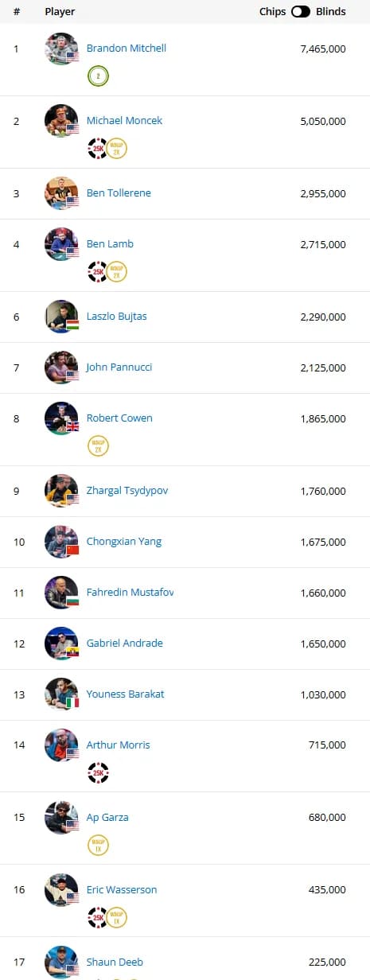The image size is (370, 980).
Task: Open Youness Barakat's player profile link
Action: [126, 694]
